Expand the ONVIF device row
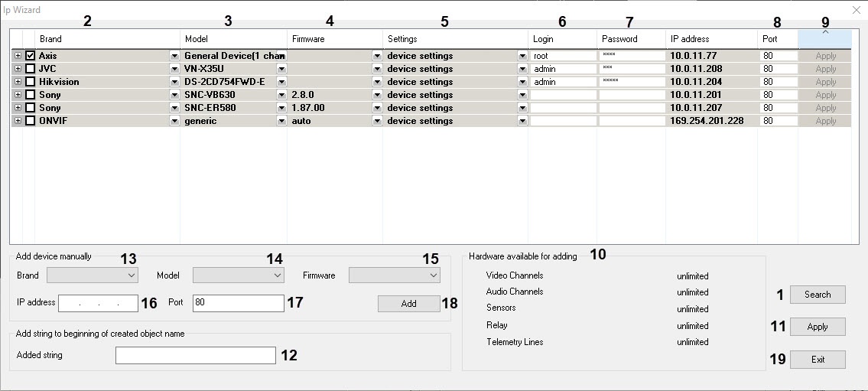Image resolution: width=868 pixels, height=391 pixels. pos(18,121)
